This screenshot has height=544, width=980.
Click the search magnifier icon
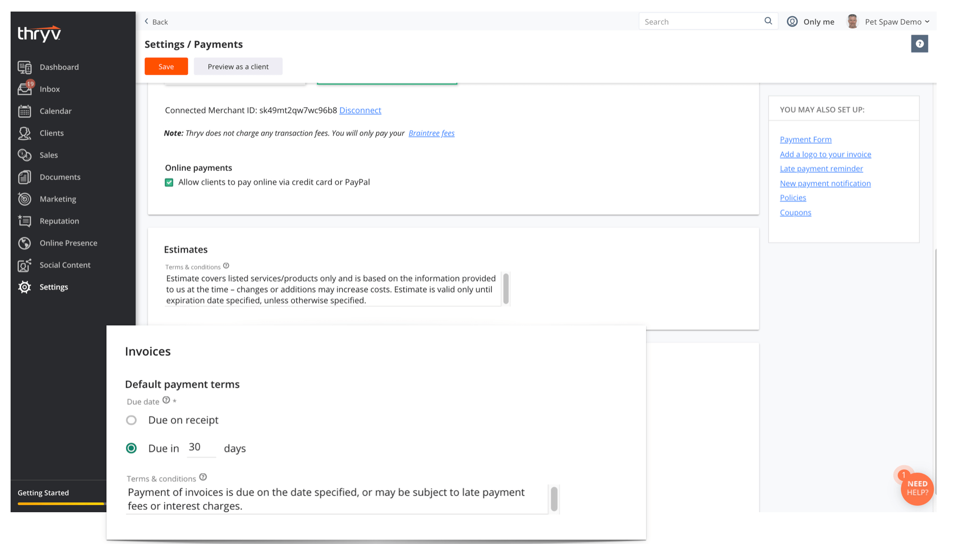point(768,21)
